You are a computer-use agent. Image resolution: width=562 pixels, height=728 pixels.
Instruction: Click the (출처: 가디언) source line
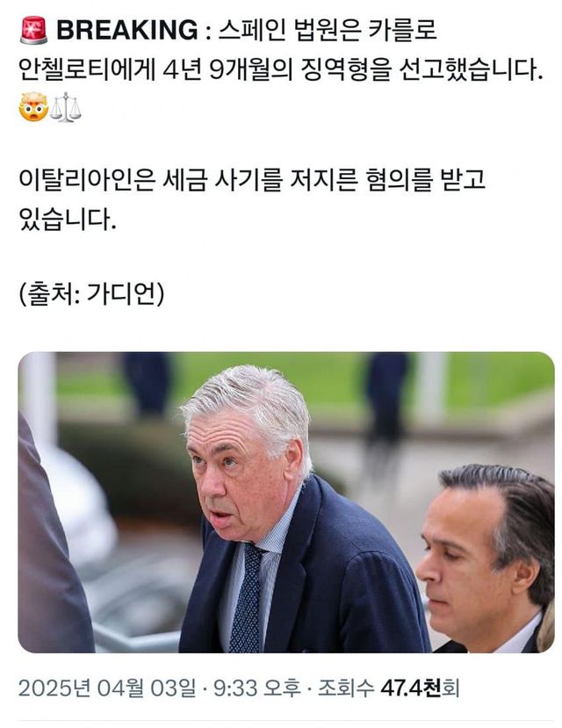[x=92, y=294]
